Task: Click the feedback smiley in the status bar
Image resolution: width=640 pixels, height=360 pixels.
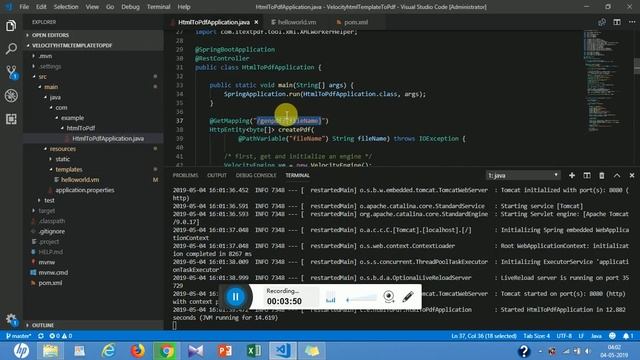Action: (612, 336)
